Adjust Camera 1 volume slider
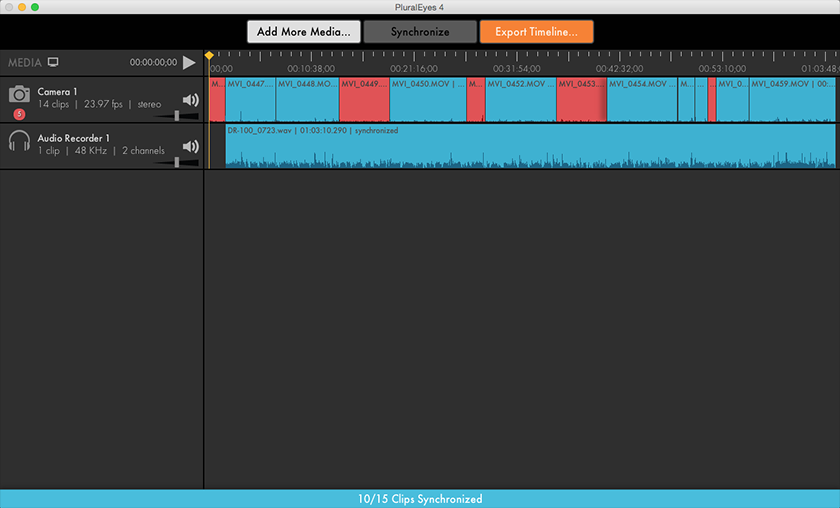 click(177, 116)
